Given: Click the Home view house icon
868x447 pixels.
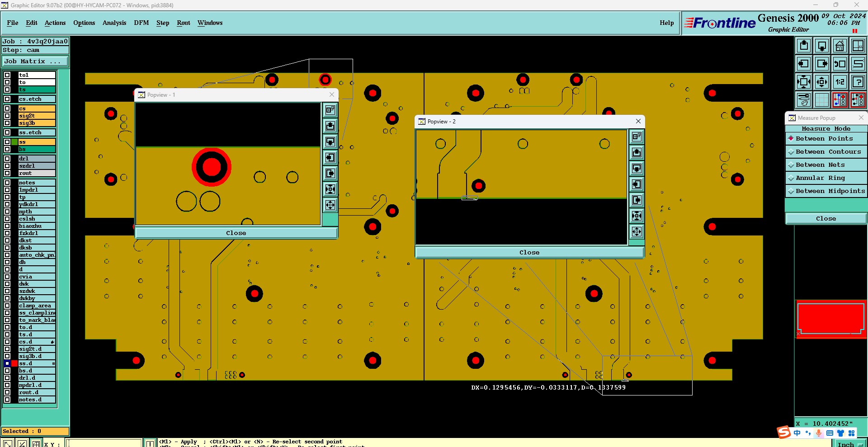Looking at the screenshot, I should (x=840, y=46).
